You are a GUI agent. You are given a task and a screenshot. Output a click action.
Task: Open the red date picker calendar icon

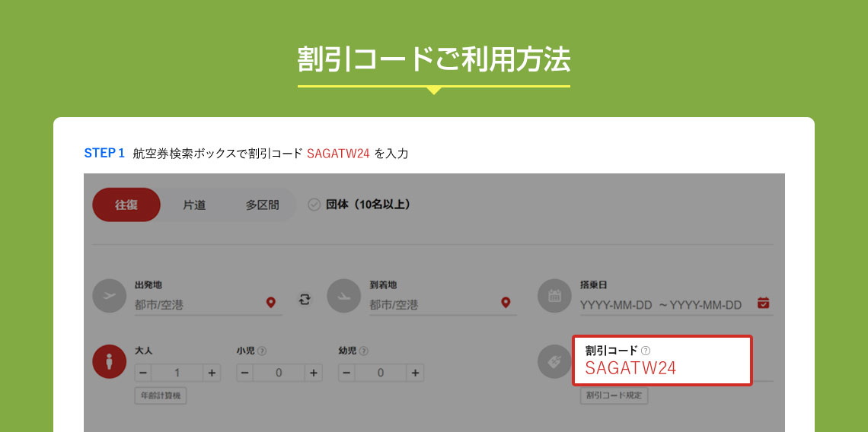pyautogui.click(x=764, y=303)
